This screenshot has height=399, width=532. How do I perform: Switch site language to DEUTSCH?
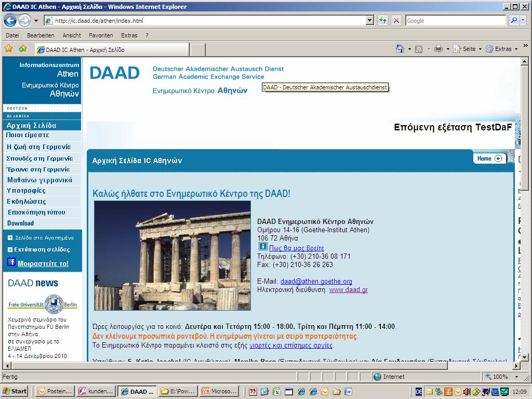coord(17,108)
